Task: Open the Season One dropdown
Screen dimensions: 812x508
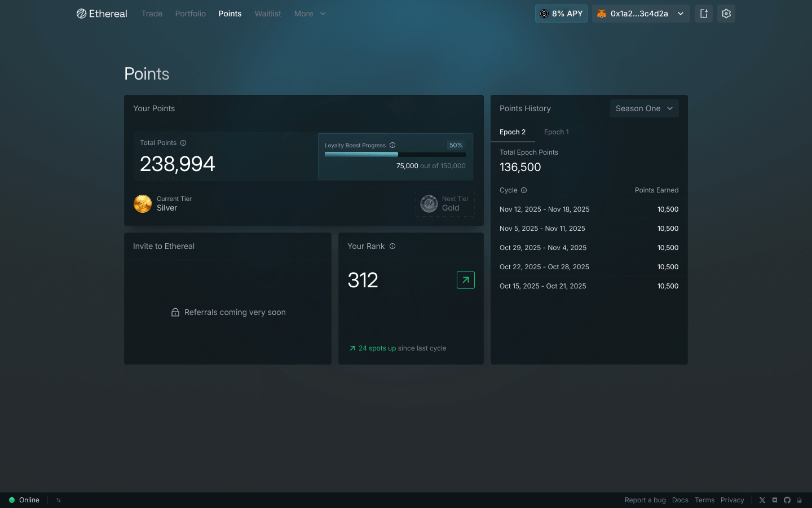Action: 644,108
